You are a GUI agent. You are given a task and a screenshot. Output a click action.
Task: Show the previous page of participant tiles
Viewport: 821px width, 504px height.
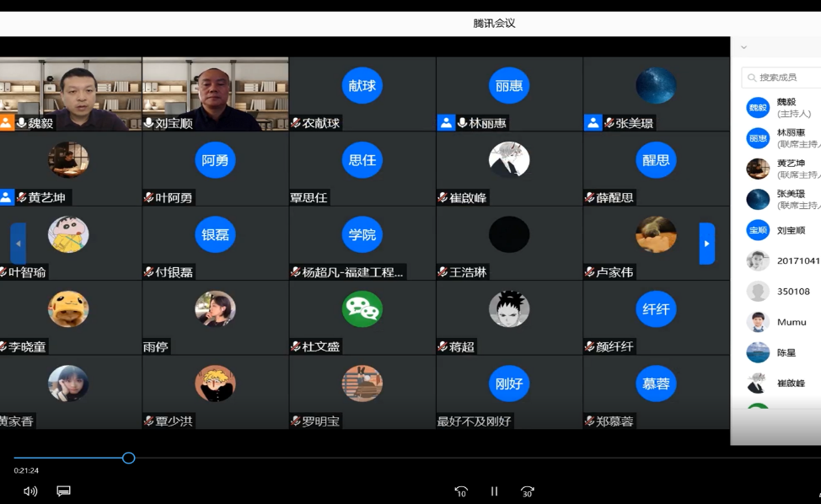(19, 244)
